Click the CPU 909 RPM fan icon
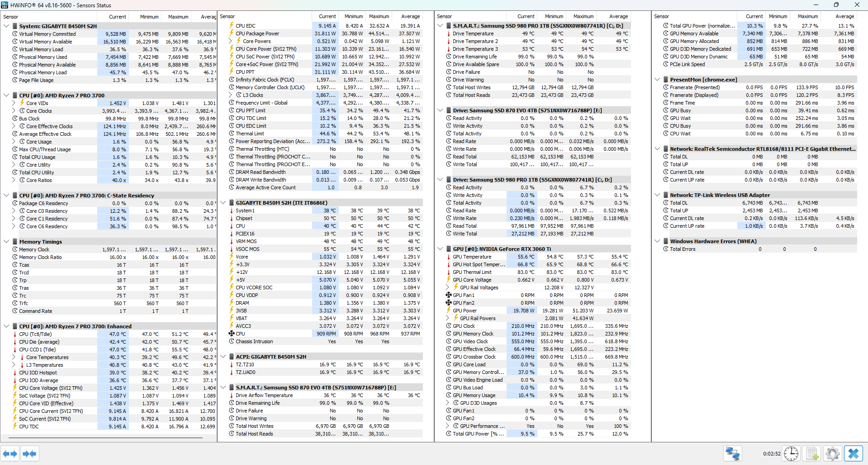The width and height of the screenshot is (868, 465). (232, 334)
